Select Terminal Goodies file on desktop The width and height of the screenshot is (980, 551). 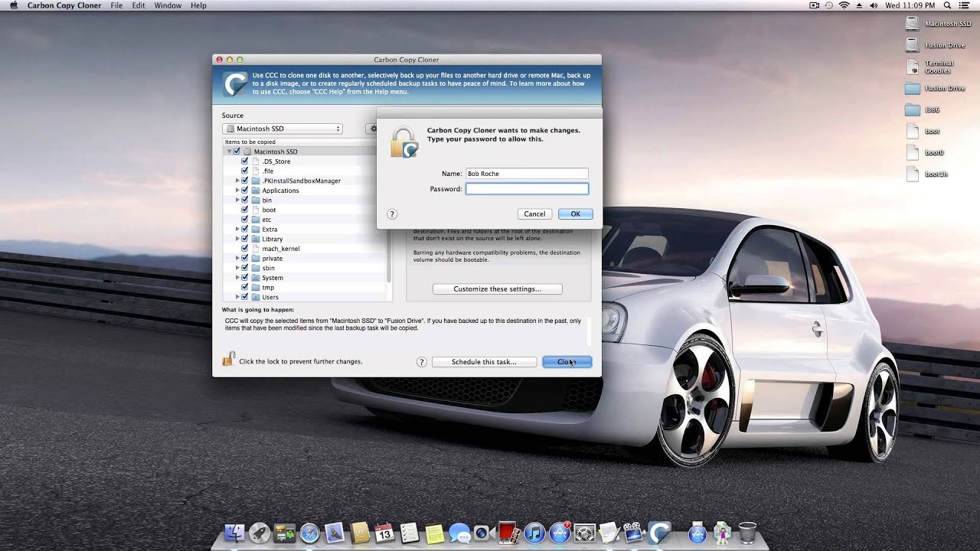(912, 67)
